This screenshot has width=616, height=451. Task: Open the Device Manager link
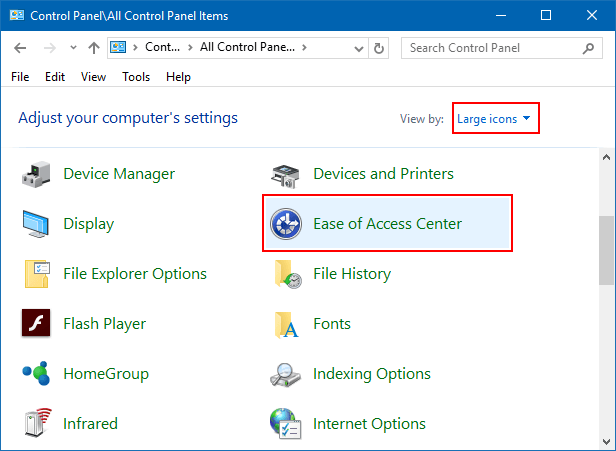119,174
